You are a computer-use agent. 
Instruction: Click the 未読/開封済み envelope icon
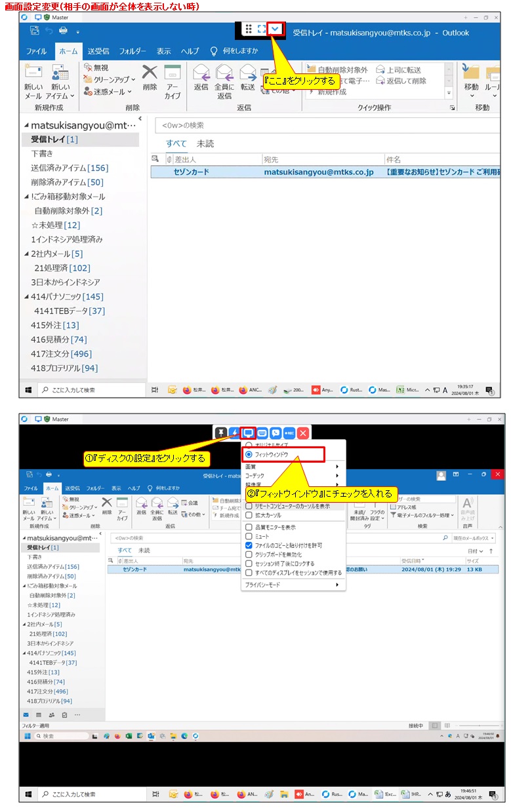coord(359,510)
